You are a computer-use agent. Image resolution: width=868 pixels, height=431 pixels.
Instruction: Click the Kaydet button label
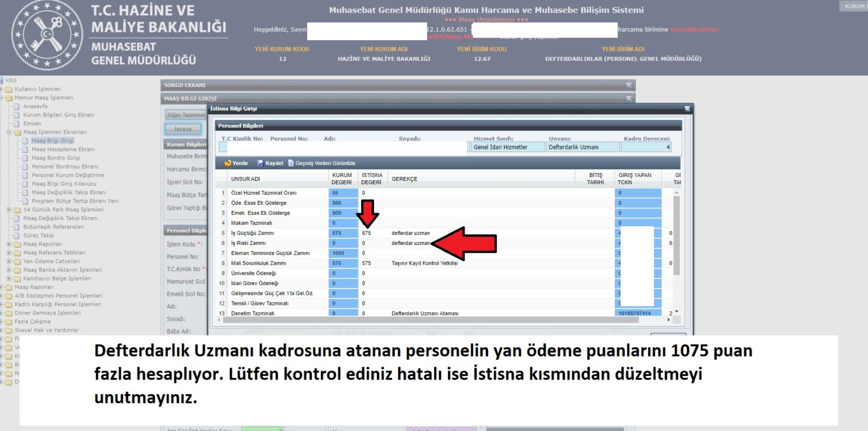point(275,163)
